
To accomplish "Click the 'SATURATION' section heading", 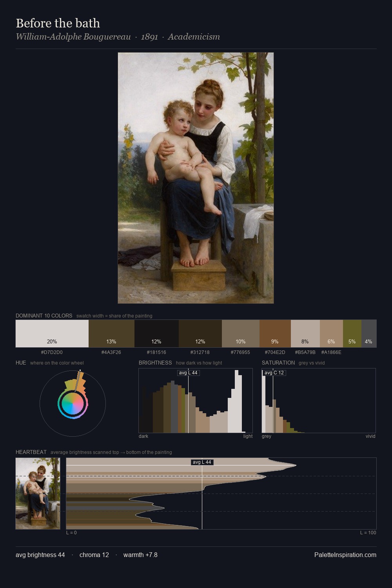I will (x=278, y=363).
